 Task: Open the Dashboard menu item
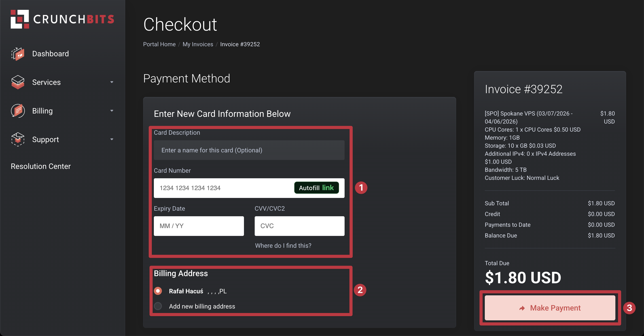tap(50, 54)
